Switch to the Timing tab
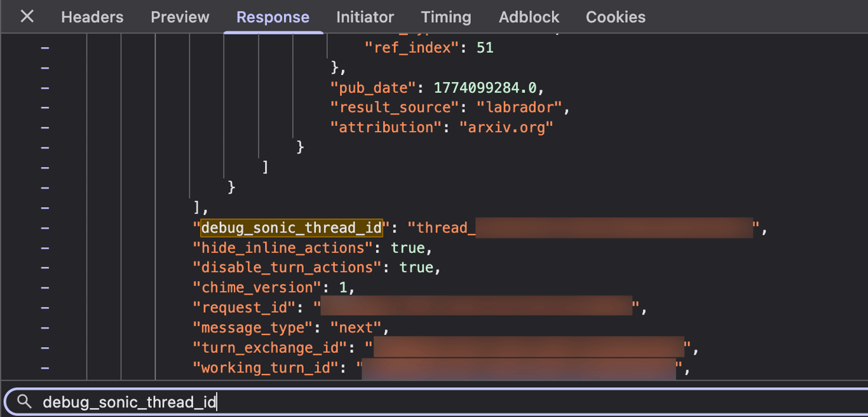 click(446, 17)
